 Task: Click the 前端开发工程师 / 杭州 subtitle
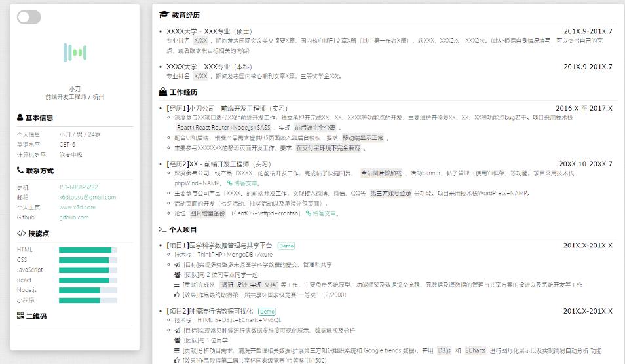pos(75,97)
